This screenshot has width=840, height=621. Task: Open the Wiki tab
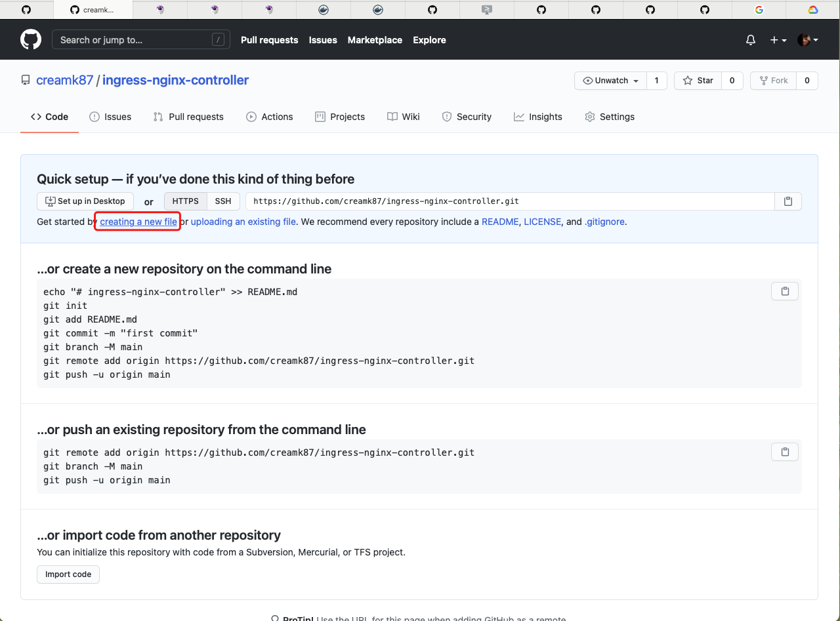click(x=404, y=117)
